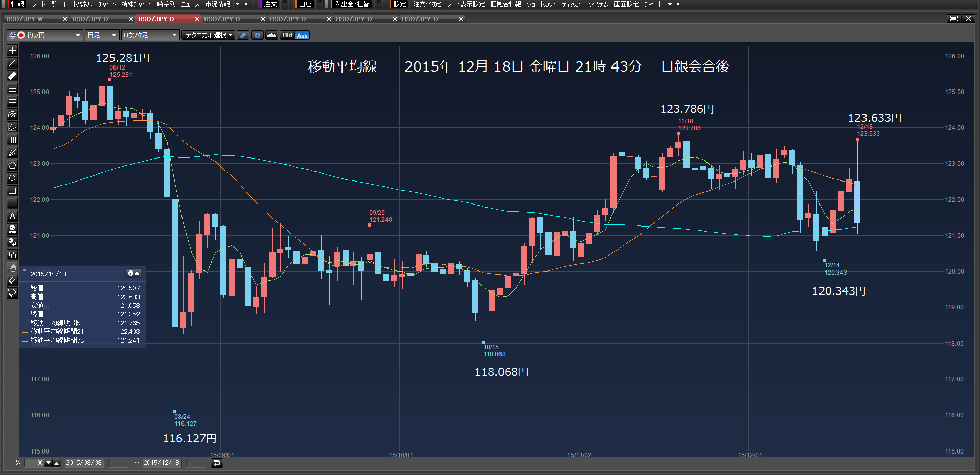
Task: Select the Fibonacci fan tool
Action: (x=12, y=127)
